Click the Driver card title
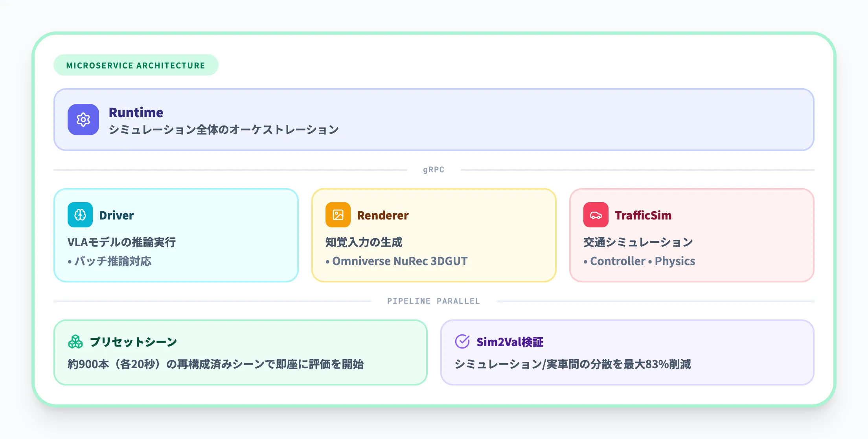Image resolution: width=868 pixels, height=439 pixels. click(x=116, y=215)
